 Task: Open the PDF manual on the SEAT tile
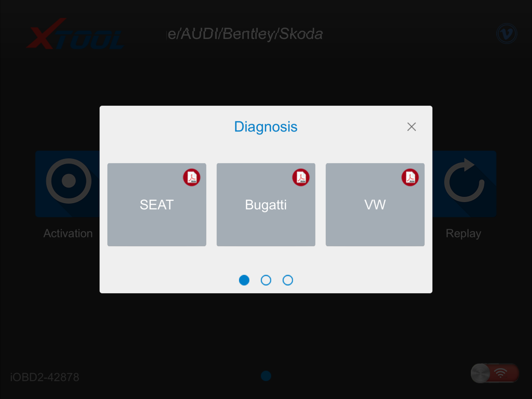pos(191,177)
